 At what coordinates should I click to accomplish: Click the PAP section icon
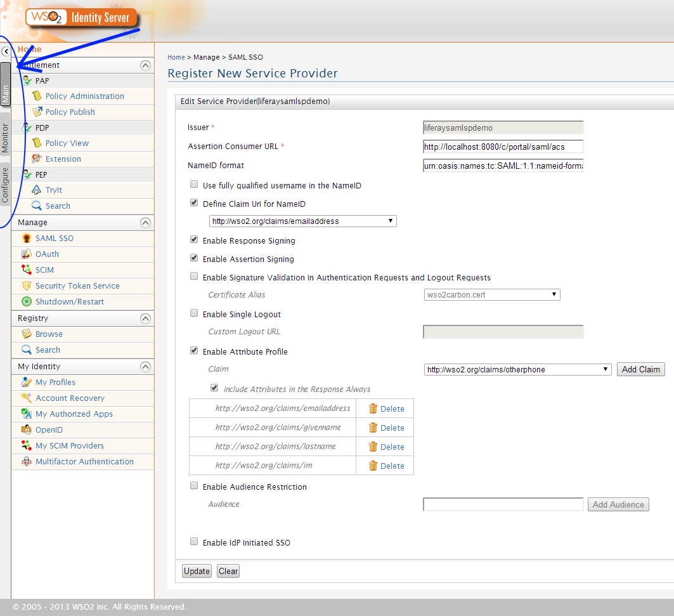(x=27, y=81)
